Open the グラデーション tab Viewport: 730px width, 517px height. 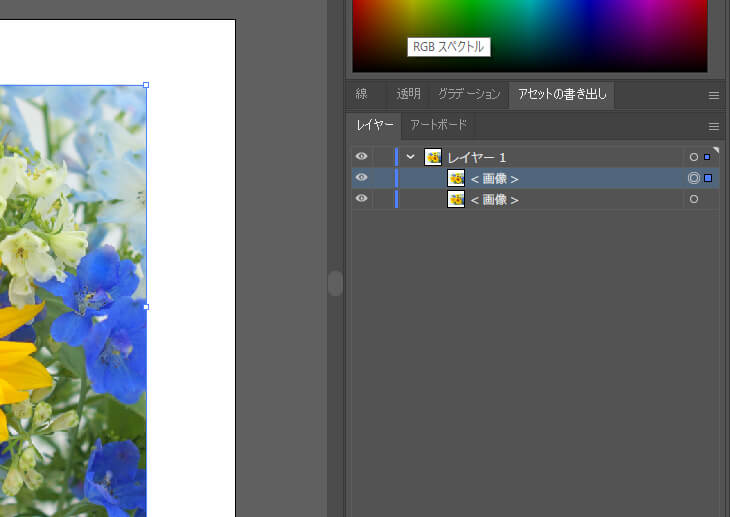point(469,94)
